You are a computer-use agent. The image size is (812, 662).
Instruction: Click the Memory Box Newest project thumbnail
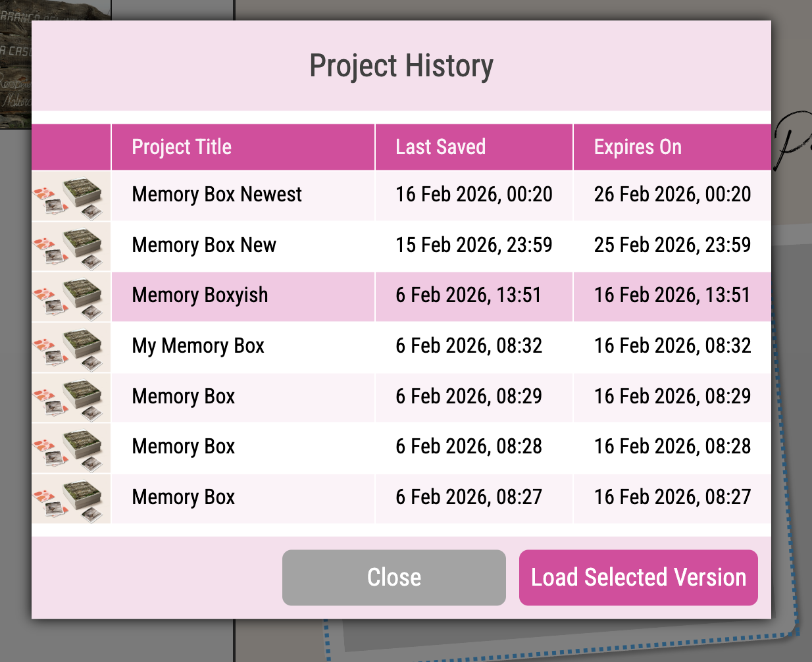[70, 194]
